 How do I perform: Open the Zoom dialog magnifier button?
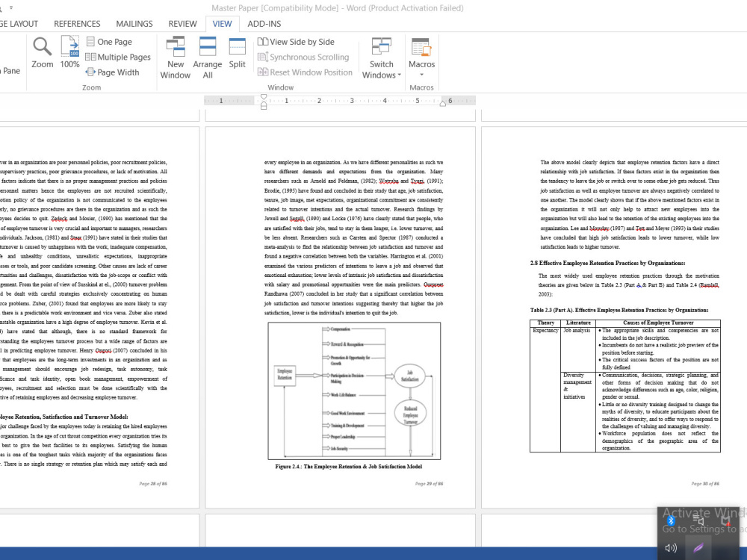click(43, 52)
